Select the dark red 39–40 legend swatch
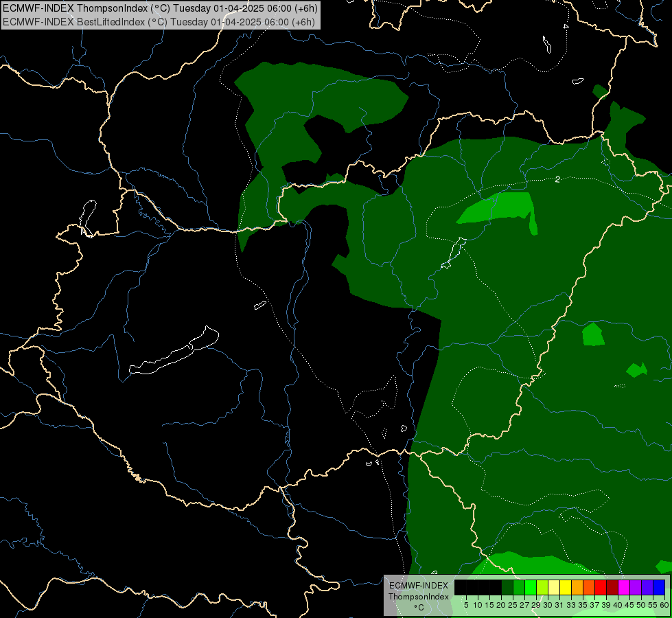This screenshot has height=618, width=672. (x=612, y=587)
